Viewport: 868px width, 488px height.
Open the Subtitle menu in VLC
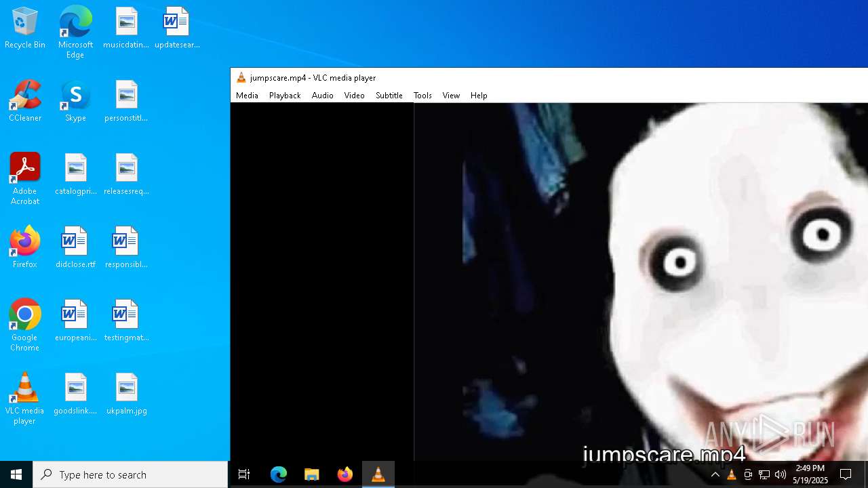click(389, 96)
